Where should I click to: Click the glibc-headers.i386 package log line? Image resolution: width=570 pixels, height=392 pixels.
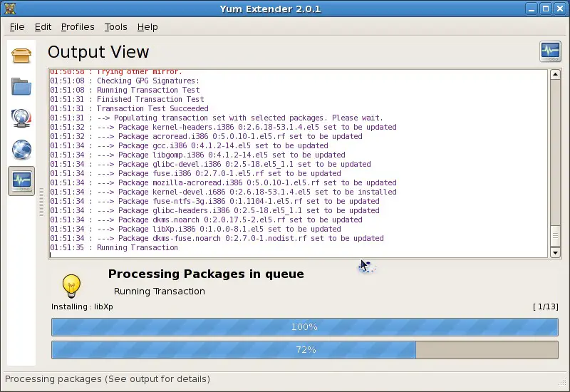(215, 210)
